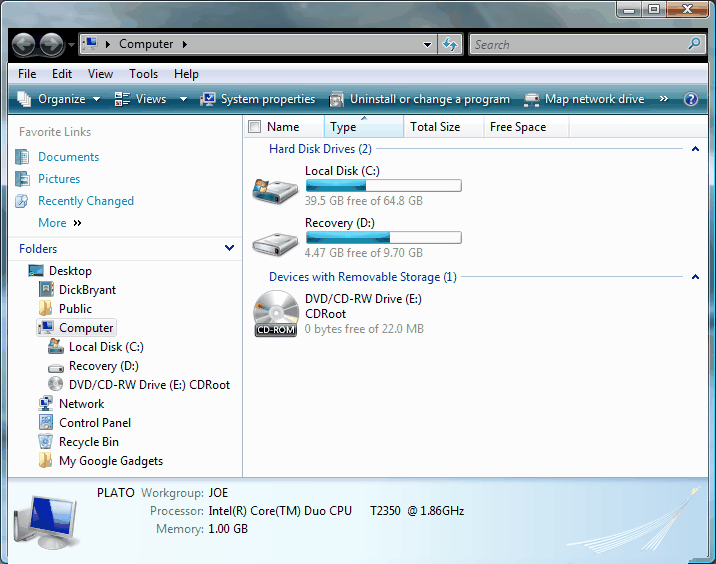Click the Control Panel icon in tree
This screenshot has width=716, height=564.
[46, 422]
